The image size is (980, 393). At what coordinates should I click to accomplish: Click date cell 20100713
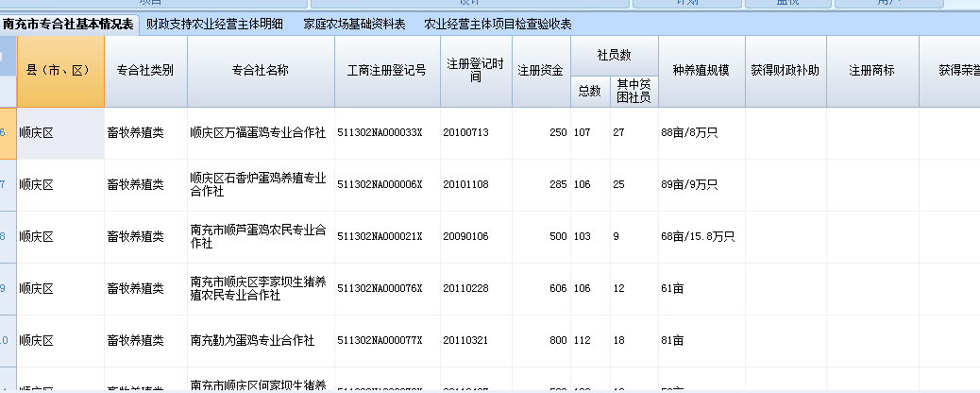point(476,132)
